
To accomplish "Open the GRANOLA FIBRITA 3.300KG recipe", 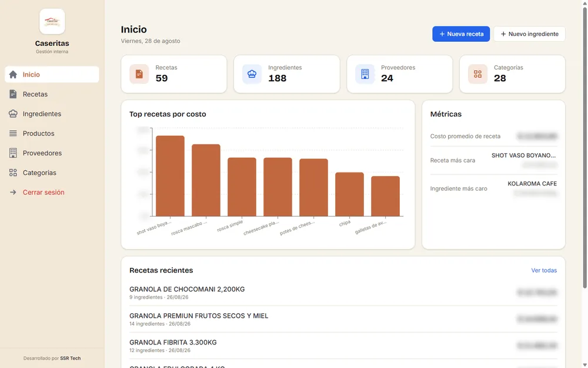I will 343,346.
